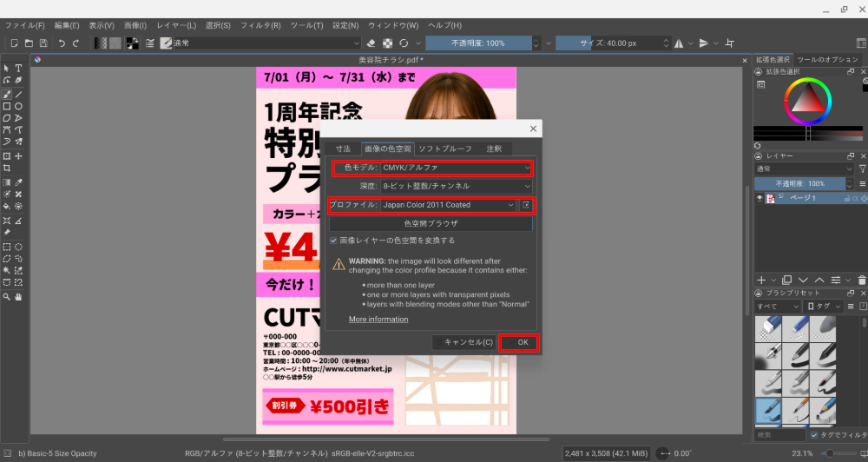Select the Rectangular Selection tool
Screen dimensions: 868x462
coord(7,247)
